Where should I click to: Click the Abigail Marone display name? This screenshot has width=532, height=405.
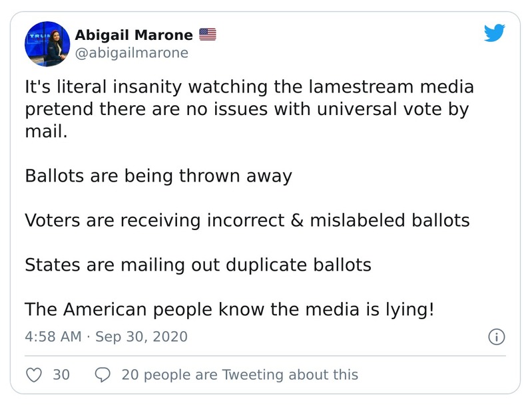(x=134, y=35)
